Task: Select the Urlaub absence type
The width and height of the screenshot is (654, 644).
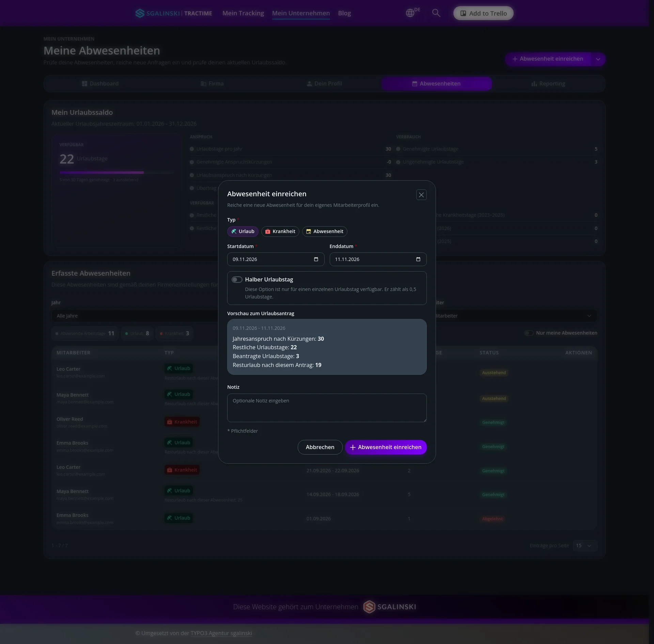Action: point(243,231)
